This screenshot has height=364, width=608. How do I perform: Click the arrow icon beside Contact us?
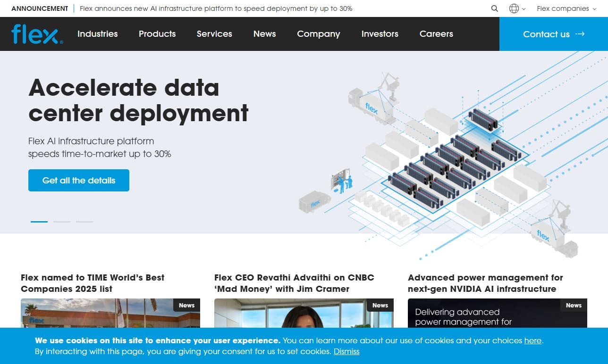tap(580, 34)
